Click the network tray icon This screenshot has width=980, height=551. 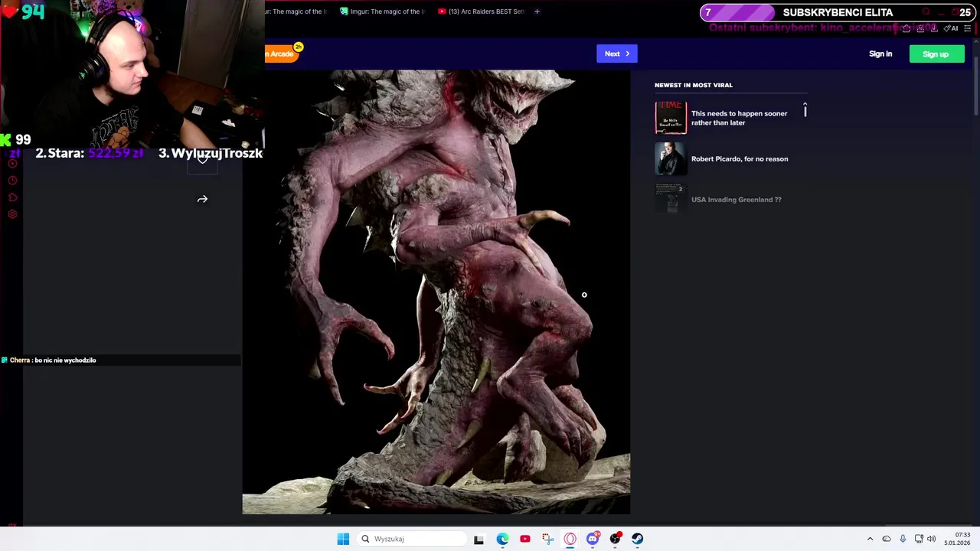pyautogui.click(x=919, y=539)
